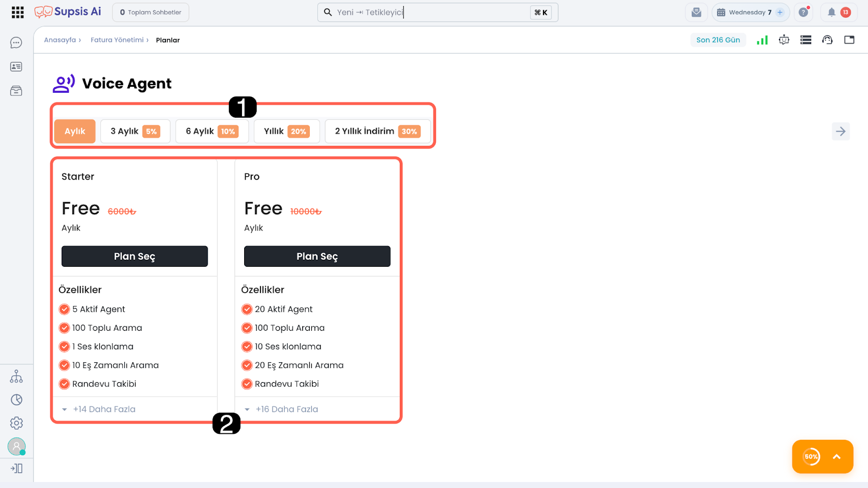Select the Aylık billing period
Image resolution: width=868 pixels, height=488 pixels.
(75, 131)
